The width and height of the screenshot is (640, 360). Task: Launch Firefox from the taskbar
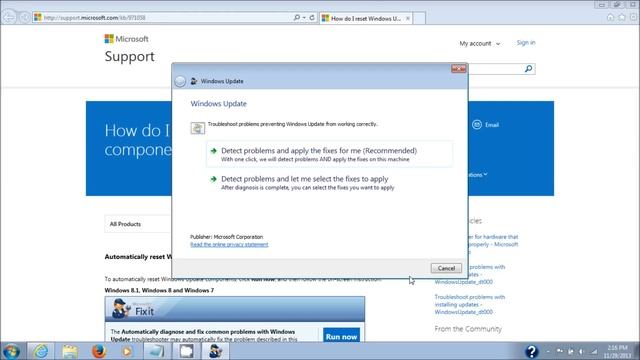pos(99,351)
